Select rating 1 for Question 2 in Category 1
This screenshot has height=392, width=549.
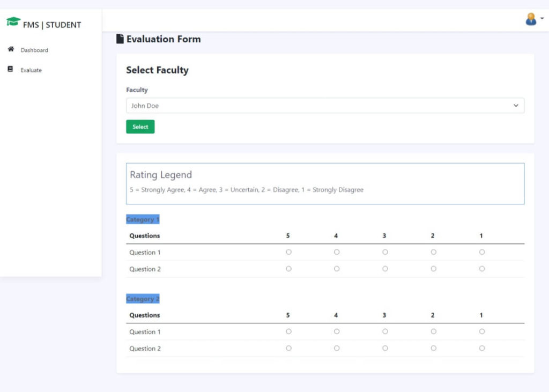[x=481, y=268]
